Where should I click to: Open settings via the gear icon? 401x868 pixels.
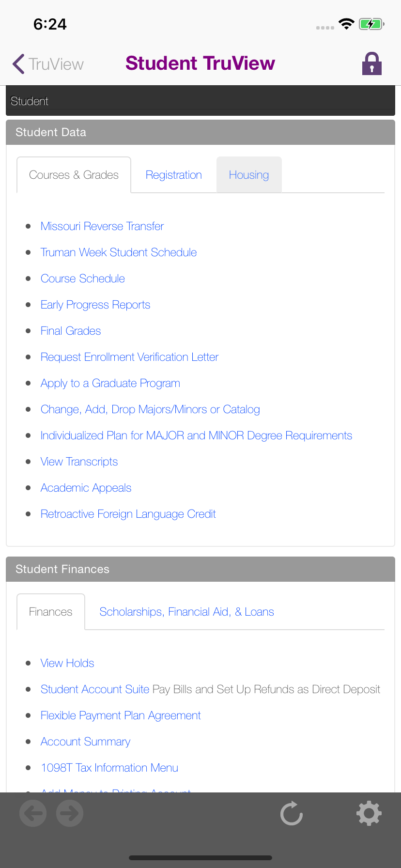pyautogui.click(x=369, y=813)
